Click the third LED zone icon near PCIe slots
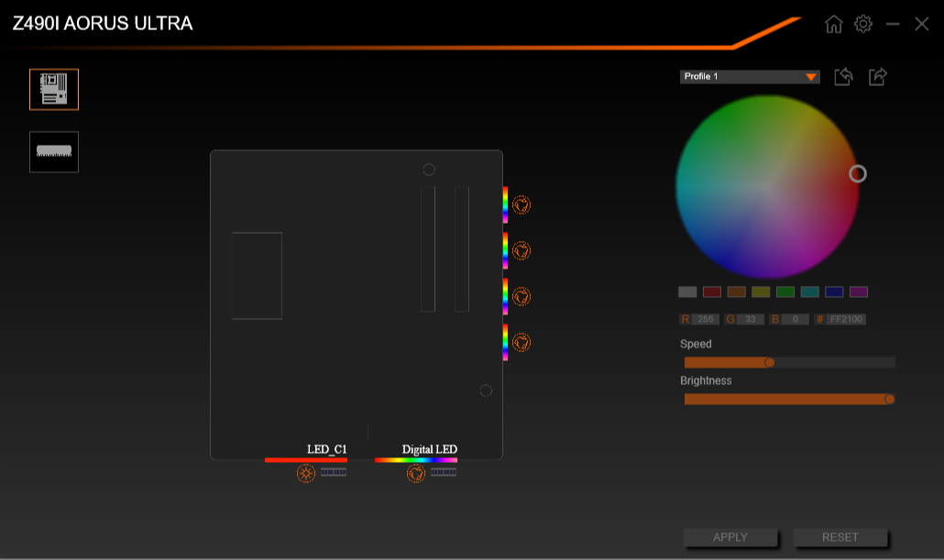This screenshot has width=944, height=560. pos(521,295)
